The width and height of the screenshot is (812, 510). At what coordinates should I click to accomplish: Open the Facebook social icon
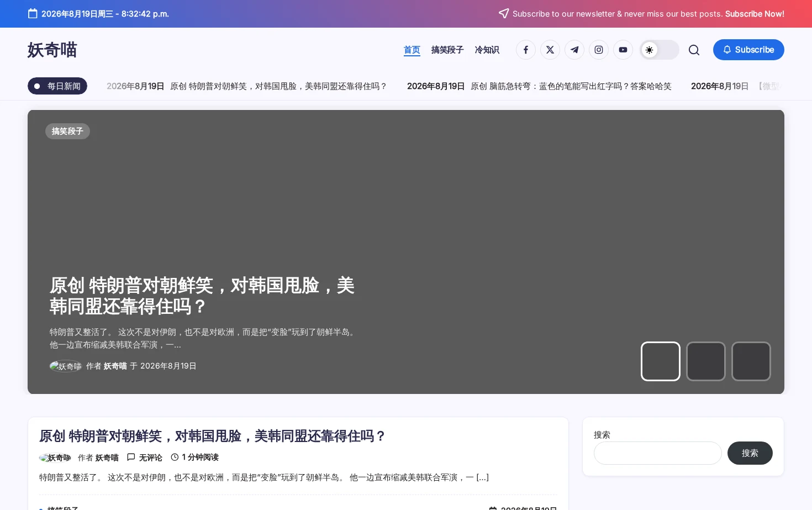[x=526, y=50]
